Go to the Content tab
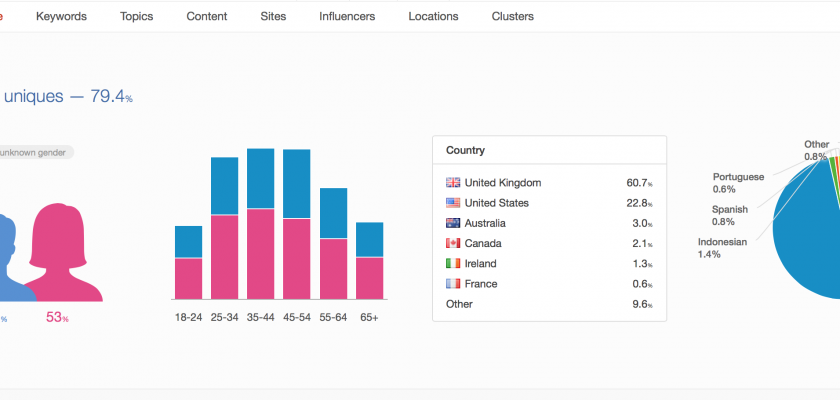The image size is (840, 400). pos(206,16)
